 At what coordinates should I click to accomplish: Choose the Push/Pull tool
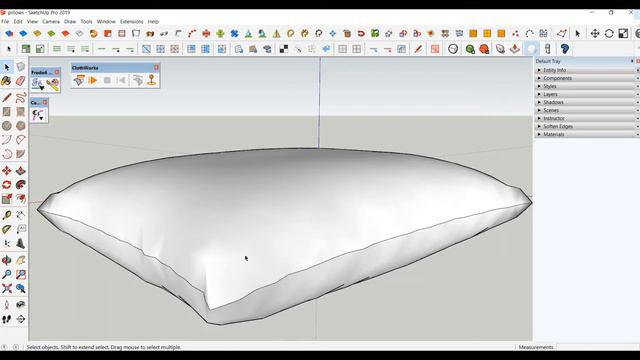tap(20, 171)
